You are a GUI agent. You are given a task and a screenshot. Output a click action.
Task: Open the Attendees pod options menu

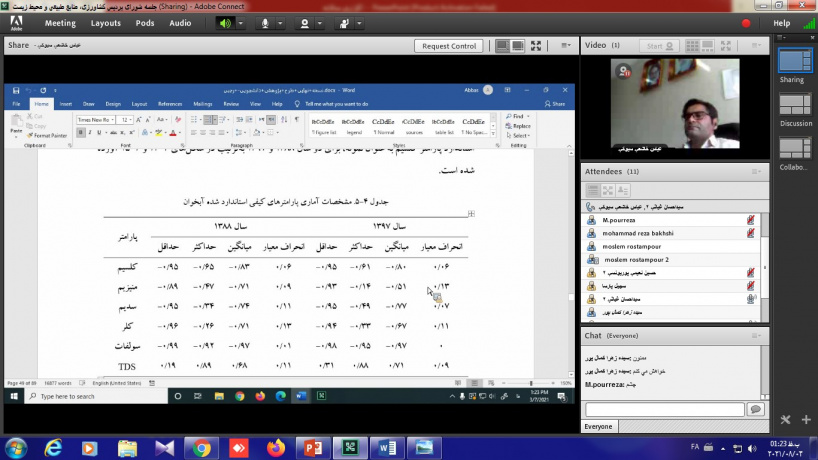coord(756,172)
